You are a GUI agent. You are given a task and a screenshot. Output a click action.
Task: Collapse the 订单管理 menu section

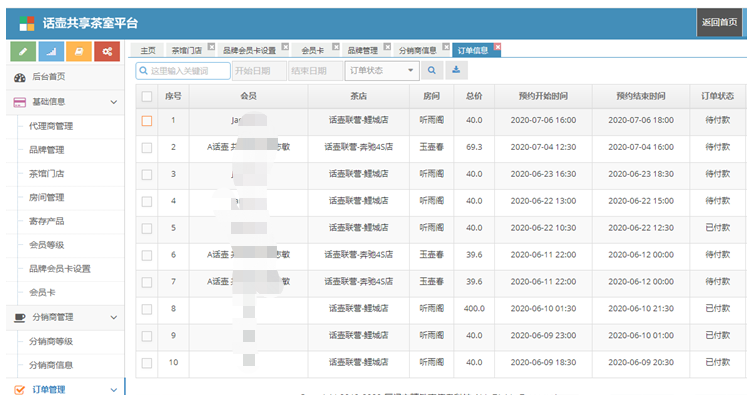[113, 390]
